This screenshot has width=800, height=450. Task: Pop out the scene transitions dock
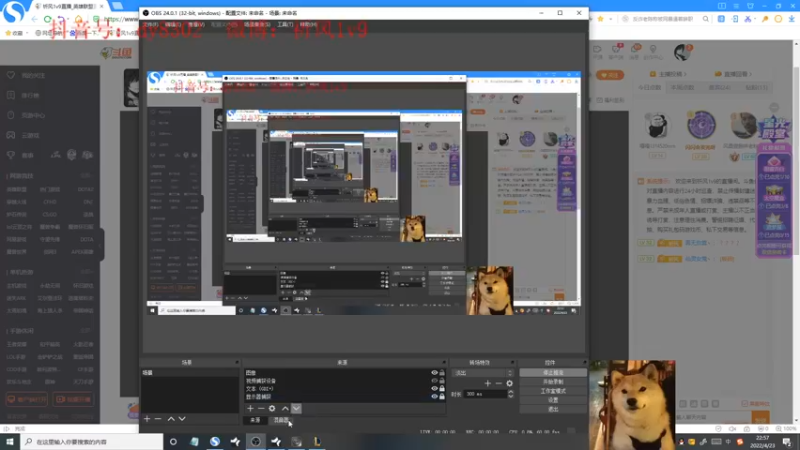pos(512,362)
